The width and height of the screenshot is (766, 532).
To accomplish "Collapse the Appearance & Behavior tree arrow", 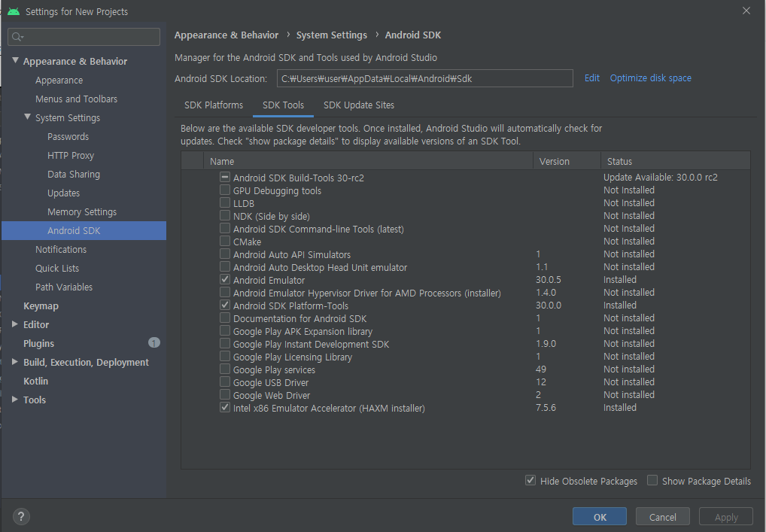I will (x=16, y=61).
